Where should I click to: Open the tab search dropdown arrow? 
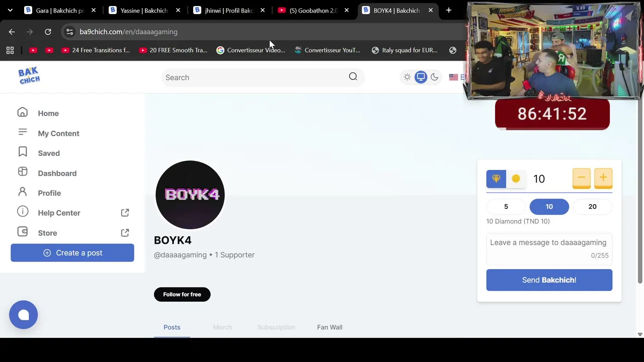point(10,10)
